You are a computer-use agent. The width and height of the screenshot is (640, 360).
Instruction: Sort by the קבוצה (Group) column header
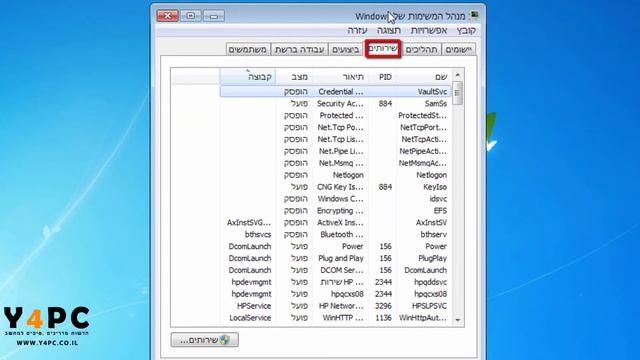coord(248,77)
